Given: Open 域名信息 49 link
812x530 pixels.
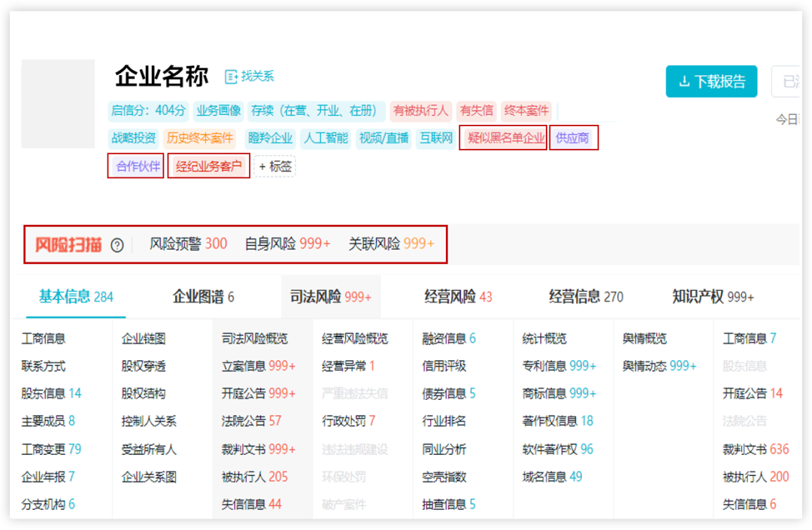Looking at the screenshot, I should 552,476.
